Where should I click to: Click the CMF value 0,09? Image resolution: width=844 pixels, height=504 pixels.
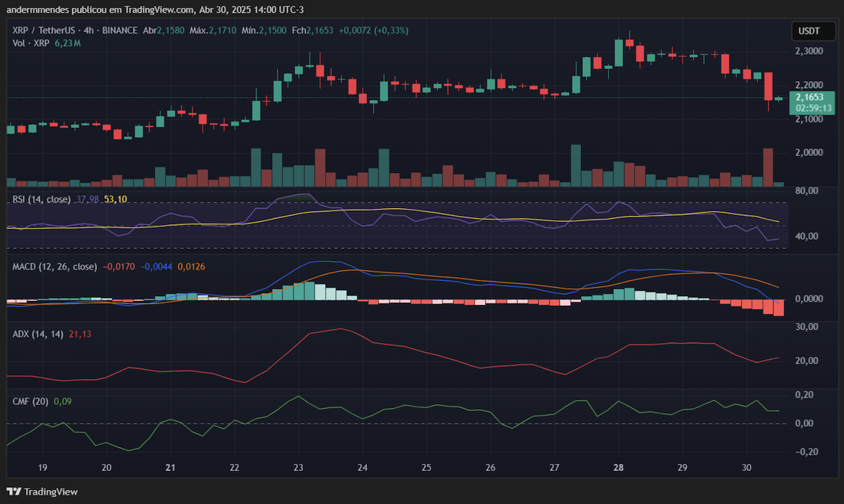point(63,401)
